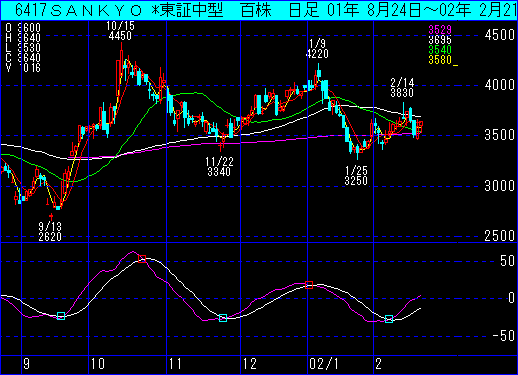Click the 11/22 3340 low label
This screenshot has height=375, width=518.
pos(219,167)
